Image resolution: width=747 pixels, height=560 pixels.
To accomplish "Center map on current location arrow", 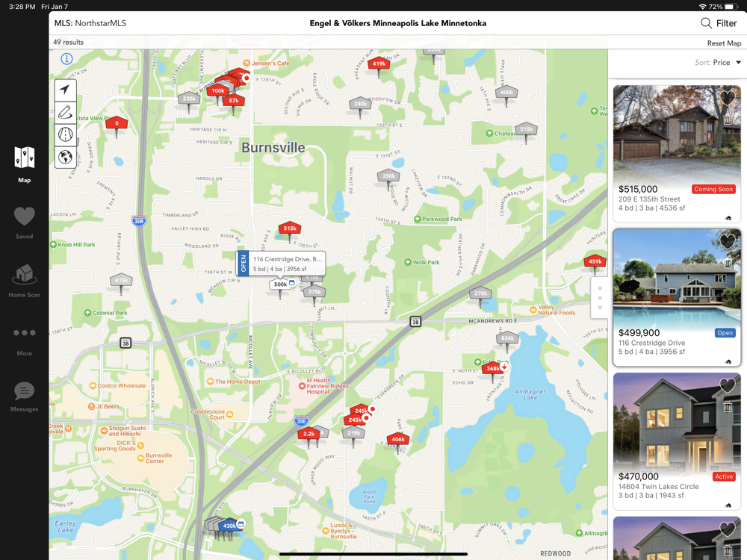I will (65, 90).
